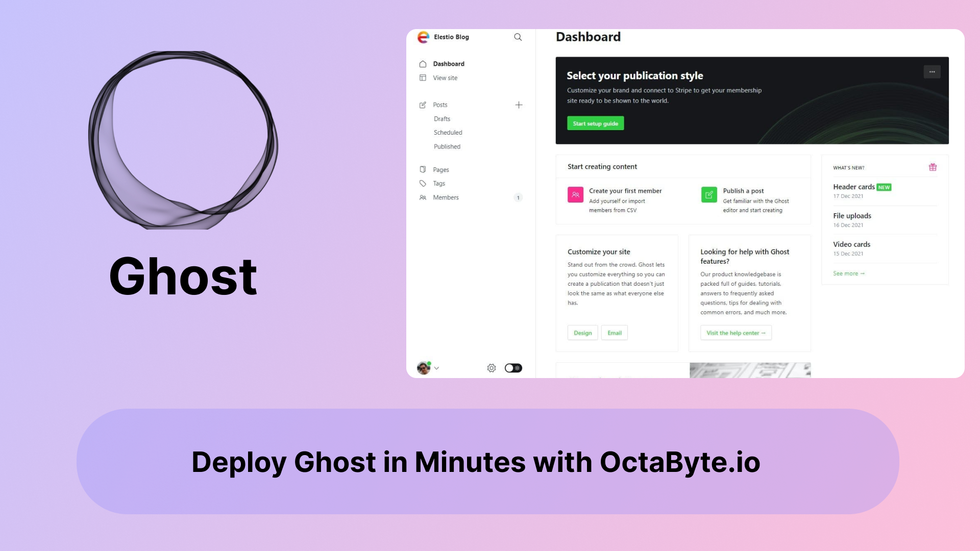Image resolution: width=980 pixels, height=551 pixels.
Task: Click the Visit the help center link
Action: (736, 332)
